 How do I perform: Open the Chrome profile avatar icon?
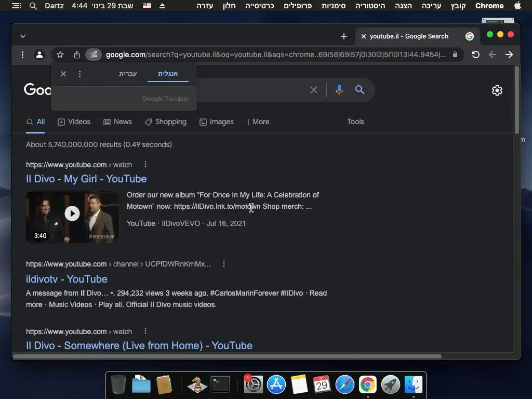(39, 55)
